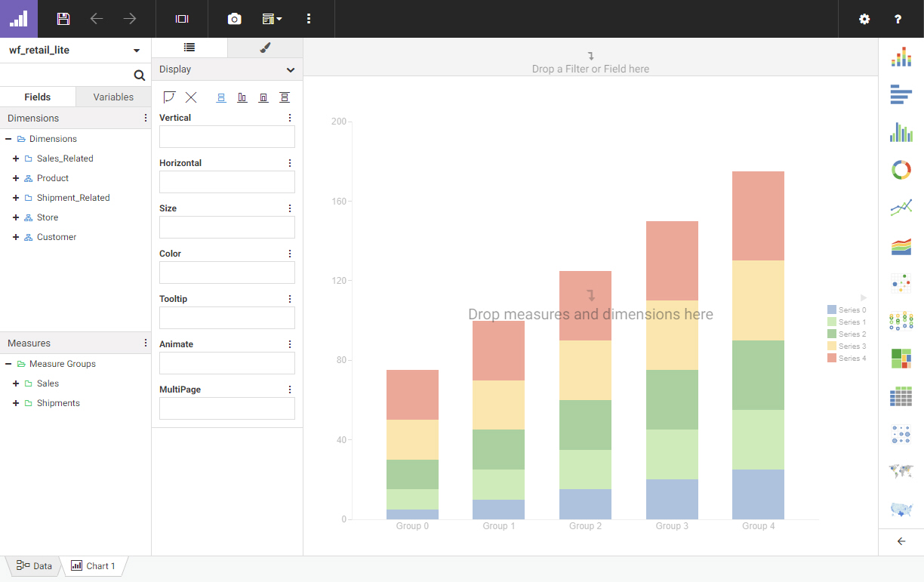This screenshot has height=582, width=924.
Task: Click the search magnifier icon
Action: [139, 75]
